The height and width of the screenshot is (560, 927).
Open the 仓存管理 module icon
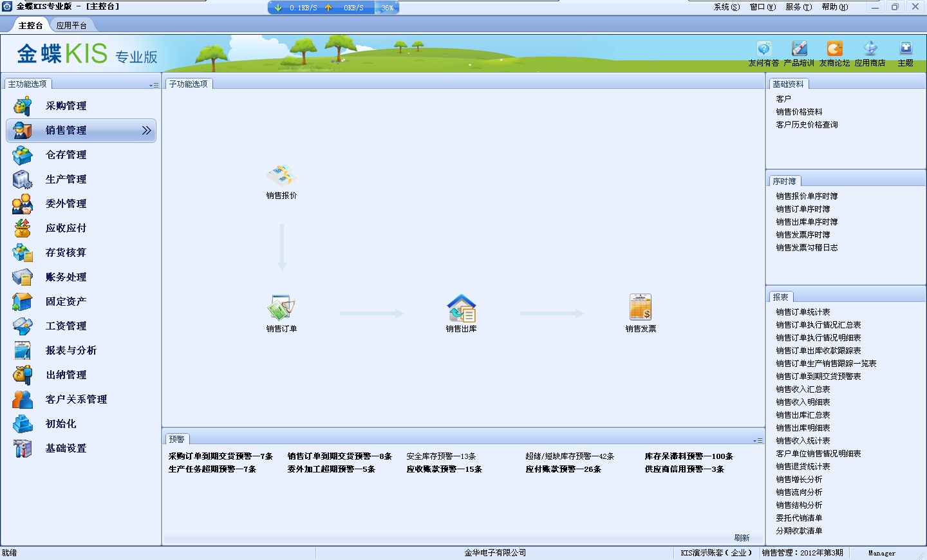[x=23, y=155]
